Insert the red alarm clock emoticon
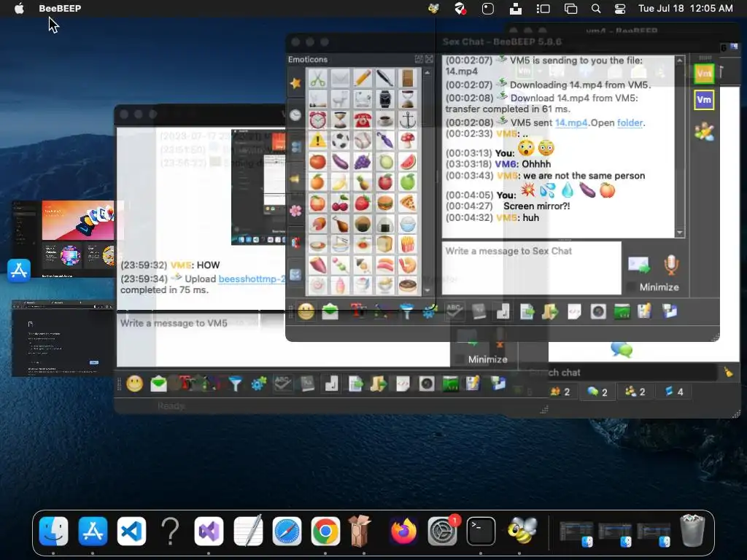The height and width of the screenshot is (560, 747). click(318, 120)
